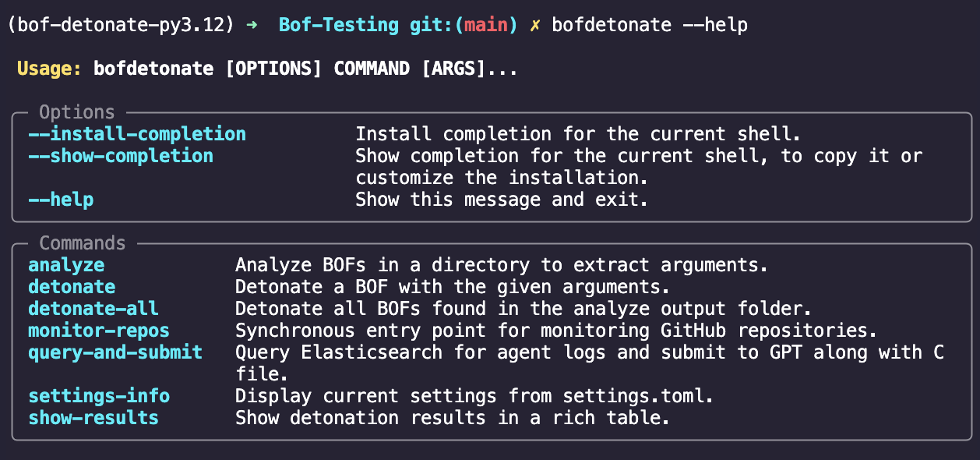Screen dimensions: 980x460
Task: Click the detonate-all command name
Action: pyautogui.click(x=93, y=309)
